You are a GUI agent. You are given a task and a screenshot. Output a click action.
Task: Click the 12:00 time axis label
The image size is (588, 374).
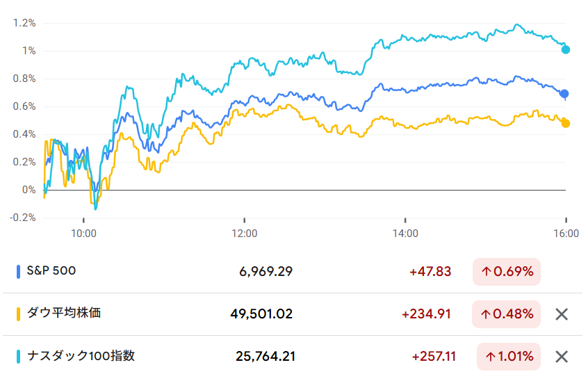245,234
